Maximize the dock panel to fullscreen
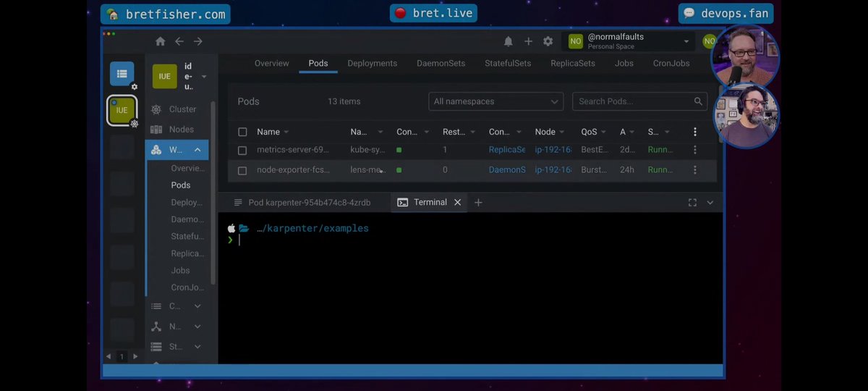The image size is (868, 391). click(692, 203)
